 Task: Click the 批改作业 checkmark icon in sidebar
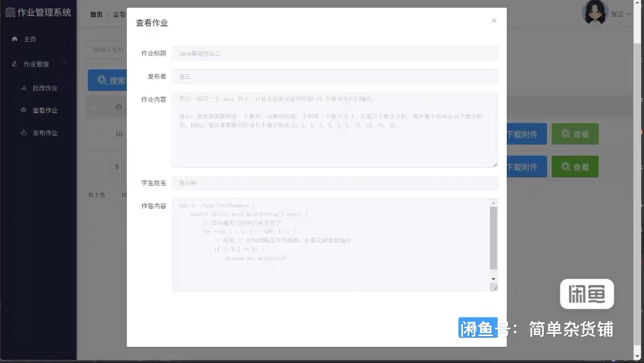click(x=24, y=88)
